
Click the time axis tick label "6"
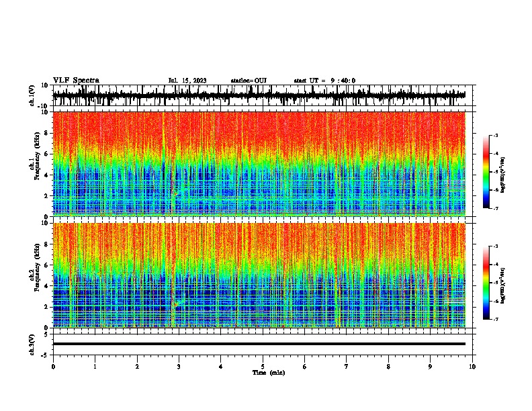click(305, 367)
